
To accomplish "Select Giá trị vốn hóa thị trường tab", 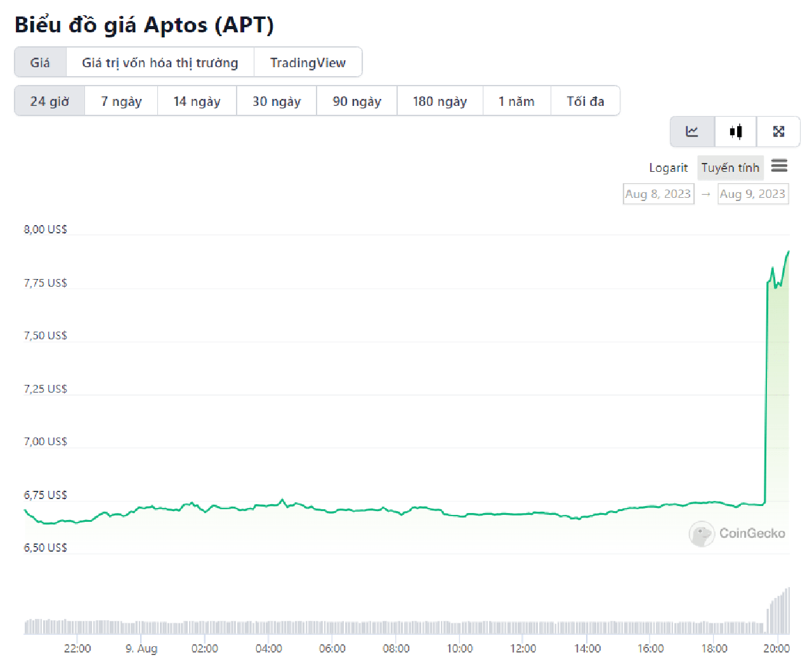I will click(160, 62).
